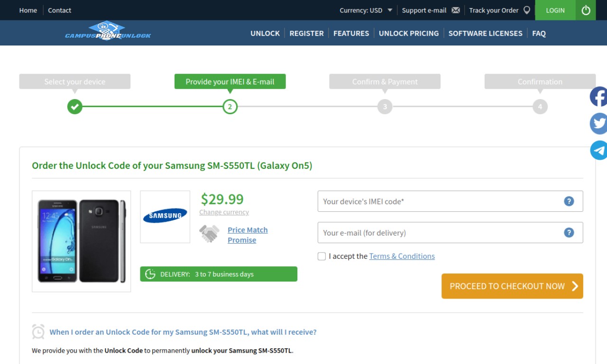Open the UNLOCK menu item
Image resolution: width=607 pixels, height=364 pixels.
click(265, 33)
